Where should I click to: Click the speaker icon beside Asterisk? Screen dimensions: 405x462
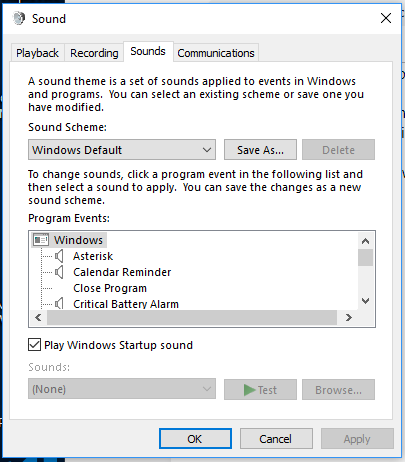[x=59, y=256]
